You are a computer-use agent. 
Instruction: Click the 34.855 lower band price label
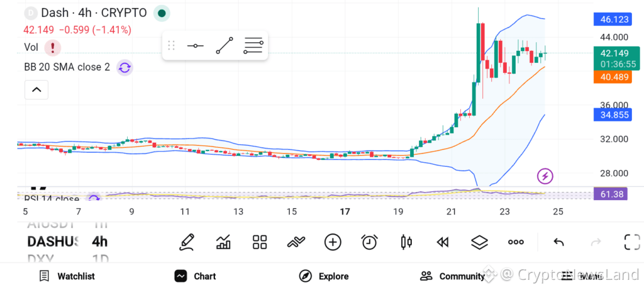coord(613,114)
